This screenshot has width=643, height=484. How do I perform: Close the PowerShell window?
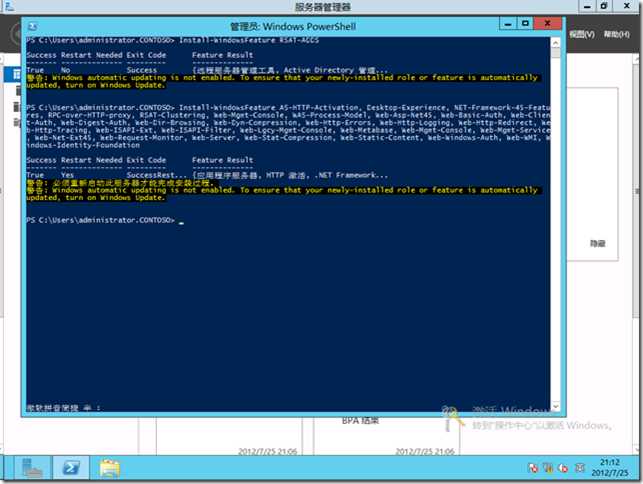click(x=547, y=24)
